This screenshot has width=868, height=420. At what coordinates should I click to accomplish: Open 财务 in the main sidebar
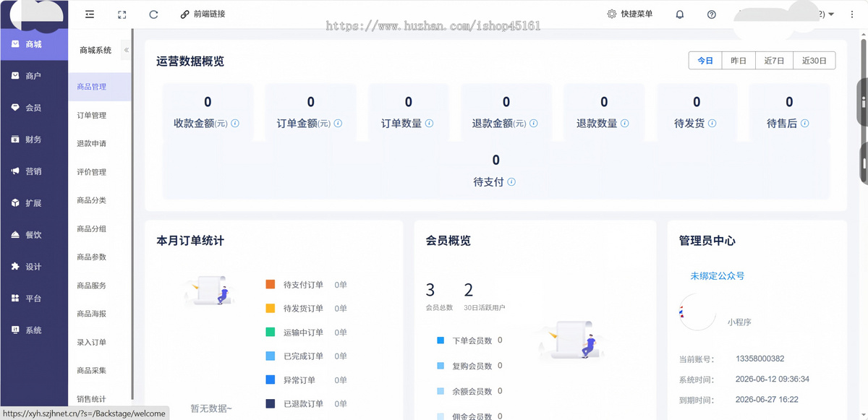(x=34, y=140)
